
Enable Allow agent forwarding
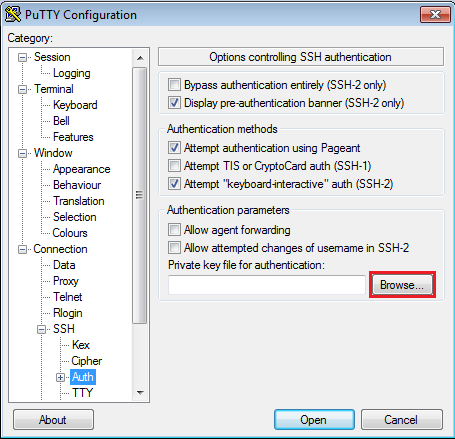(174, 230)
